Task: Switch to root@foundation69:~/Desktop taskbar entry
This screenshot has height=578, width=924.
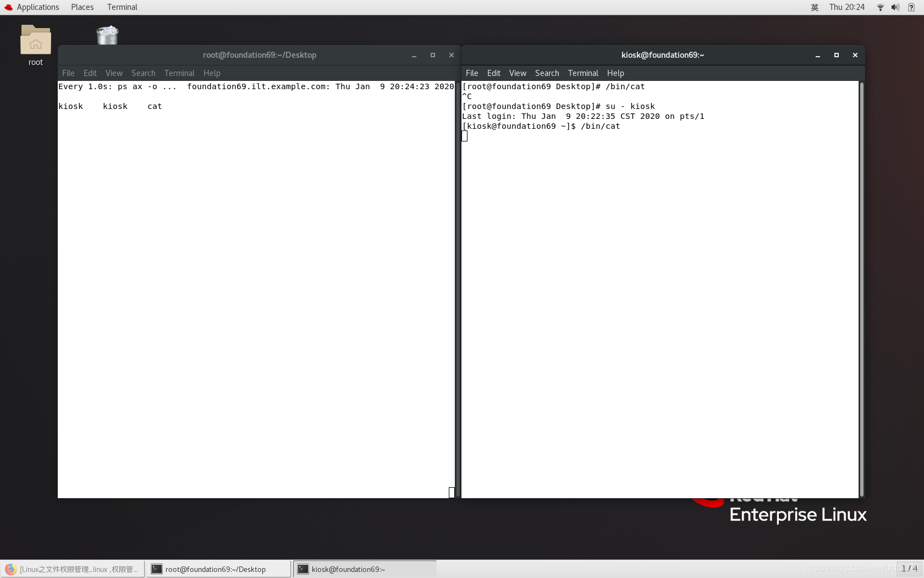Action: click(219, 569)
